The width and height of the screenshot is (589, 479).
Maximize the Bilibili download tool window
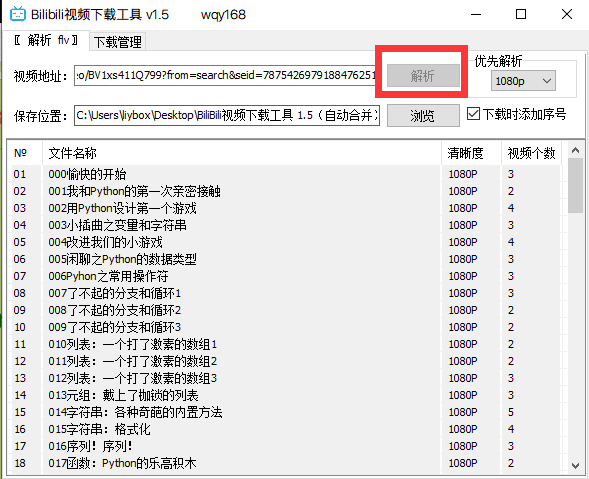tap(521, 14)
